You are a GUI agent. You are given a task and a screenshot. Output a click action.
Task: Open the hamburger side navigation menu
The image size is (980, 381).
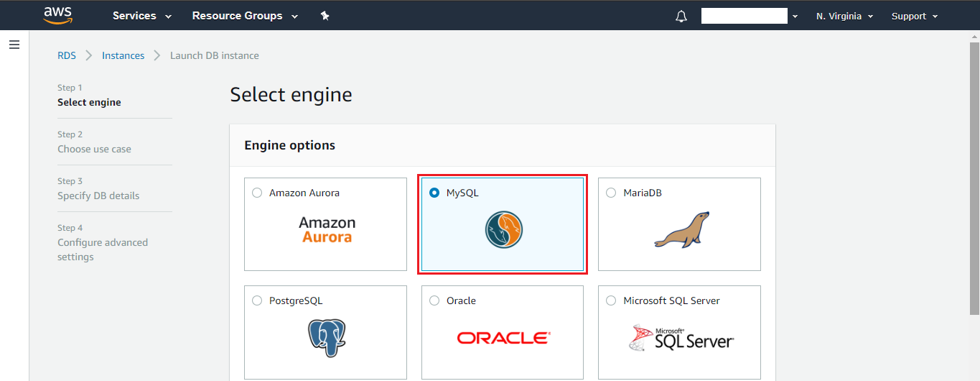(14, 45)
